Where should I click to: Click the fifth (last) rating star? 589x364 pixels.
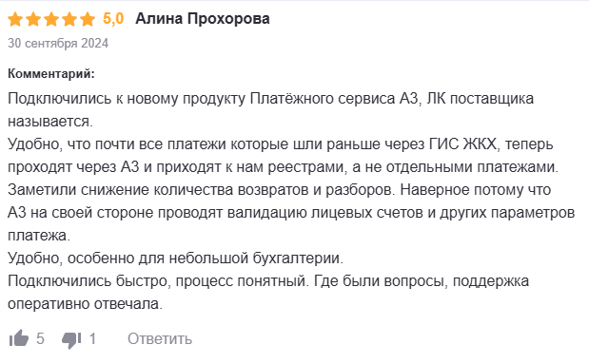pyautogui.click(x=88, y=19)
